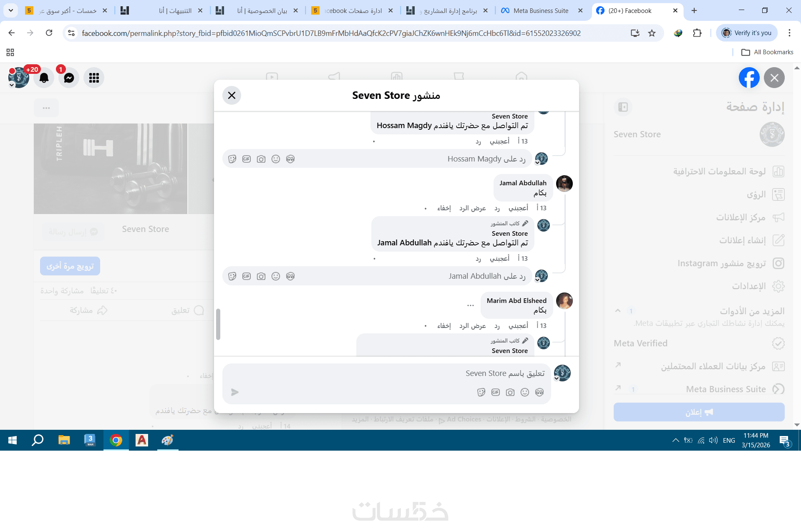This screenshot has height=532, width=801.
Task: Bookmark this page with the star icon
Action: 652,33
